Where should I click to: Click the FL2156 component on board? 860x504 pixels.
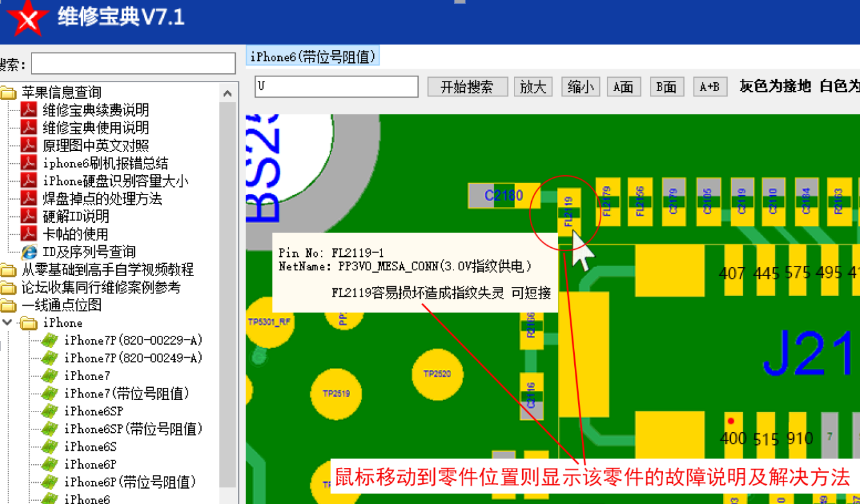pos(640,201)
